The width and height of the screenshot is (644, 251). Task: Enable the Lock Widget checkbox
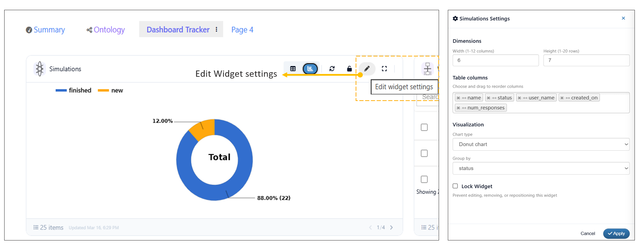(x=455, y=186)
